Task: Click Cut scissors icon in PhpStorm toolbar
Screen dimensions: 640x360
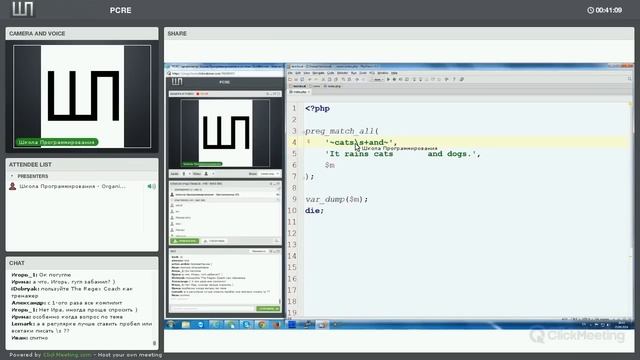Action: coord(323,80)
